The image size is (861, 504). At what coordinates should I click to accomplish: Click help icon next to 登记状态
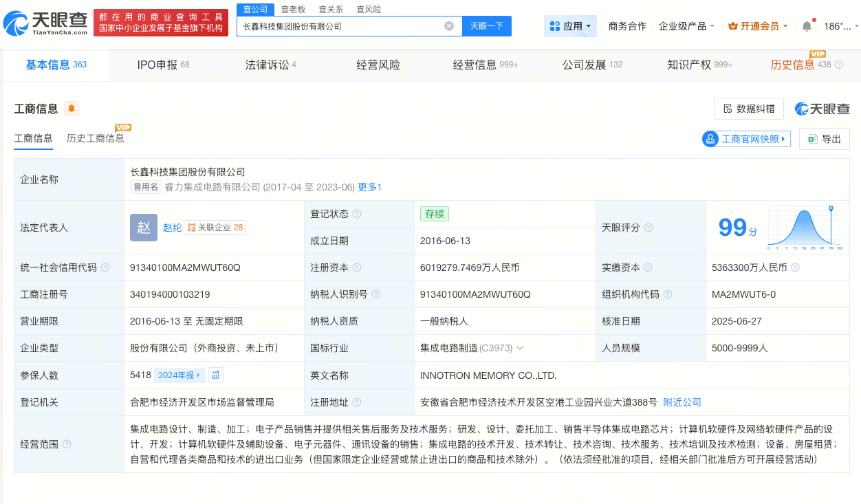tap(357, 214)
